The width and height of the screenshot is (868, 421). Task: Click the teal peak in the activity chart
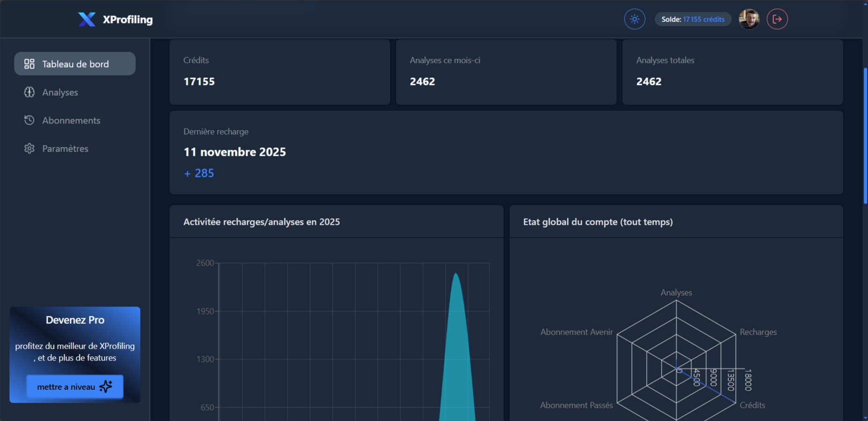pos(456,329)
